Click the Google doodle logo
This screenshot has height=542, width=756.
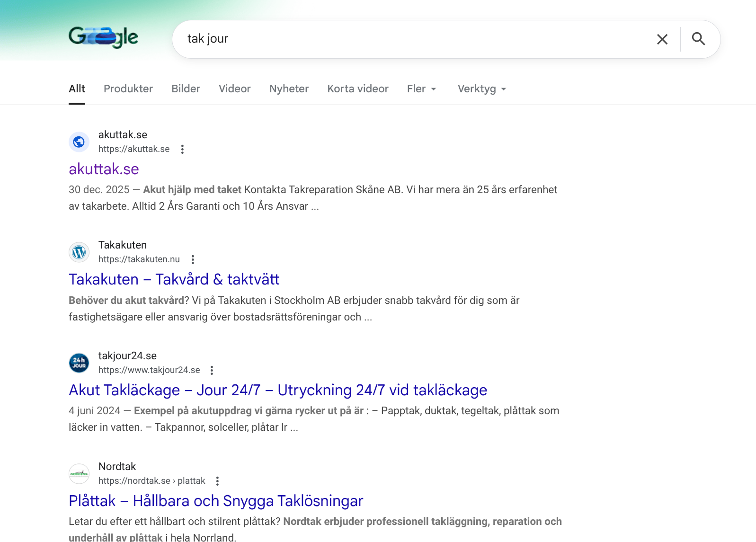[x=103, y=37]
